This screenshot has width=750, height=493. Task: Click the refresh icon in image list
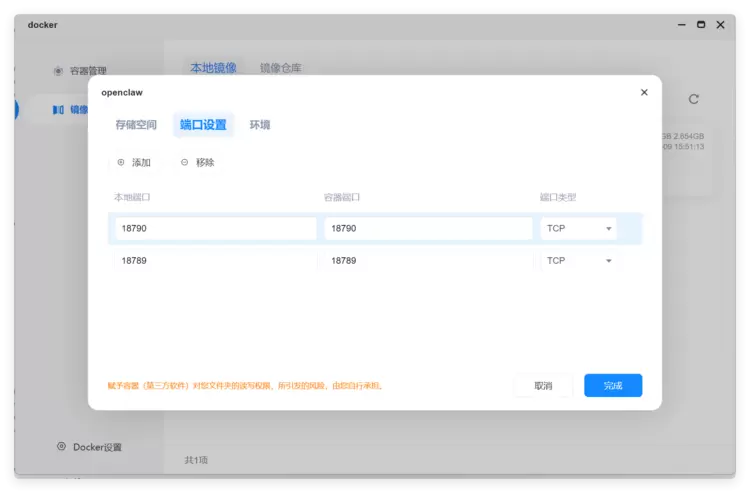(x=693, y=99)
